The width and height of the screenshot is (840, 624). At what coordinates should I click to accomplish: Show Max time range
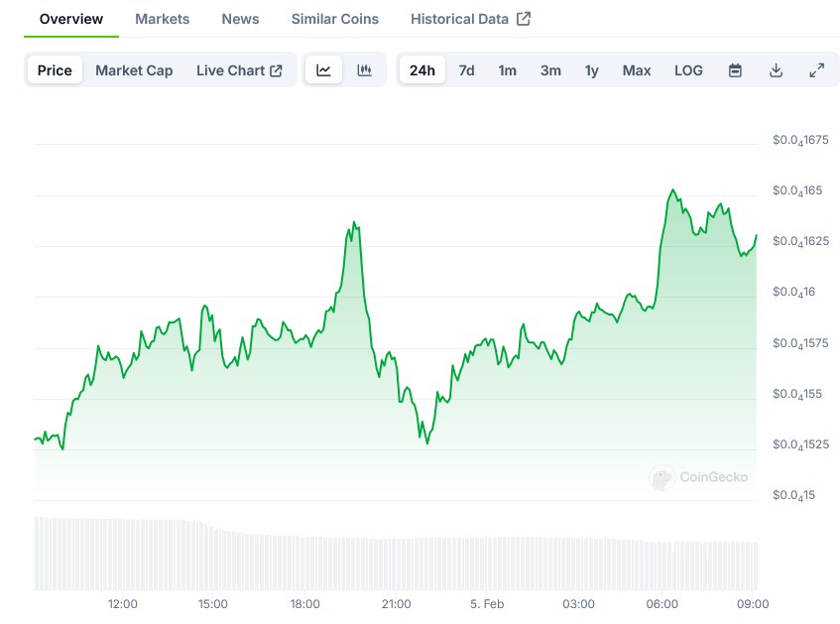637,70
